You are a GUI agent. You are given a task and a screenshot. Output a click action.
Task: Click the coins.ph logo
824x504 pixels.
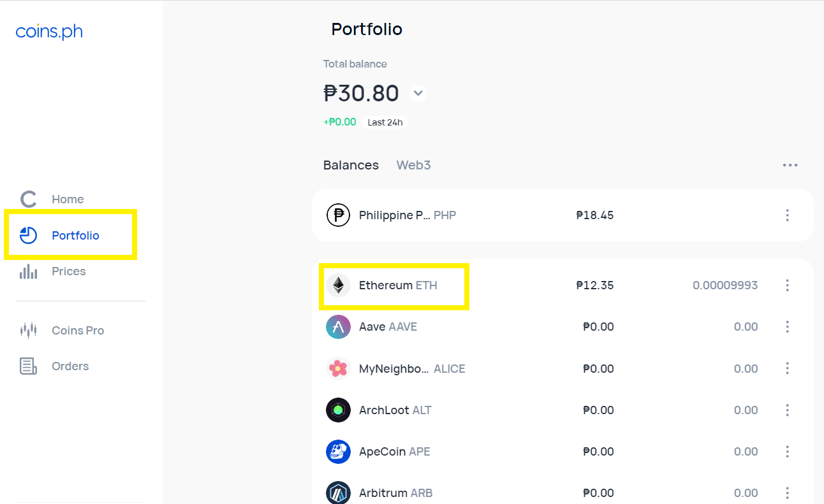pyautogui.click(x=48, y=30)
